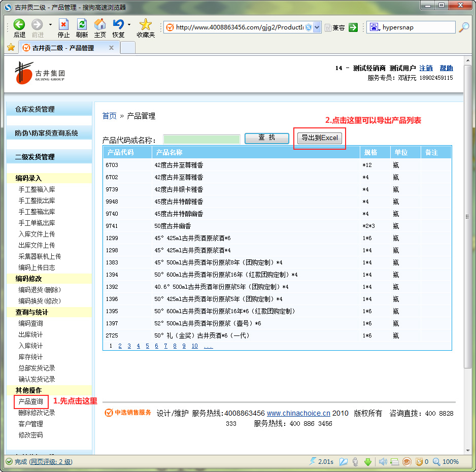The height and width of the screenshot is (472, 476).
Task: Click the 产品代码或名称 input field
Action: (x=201, y=140)
